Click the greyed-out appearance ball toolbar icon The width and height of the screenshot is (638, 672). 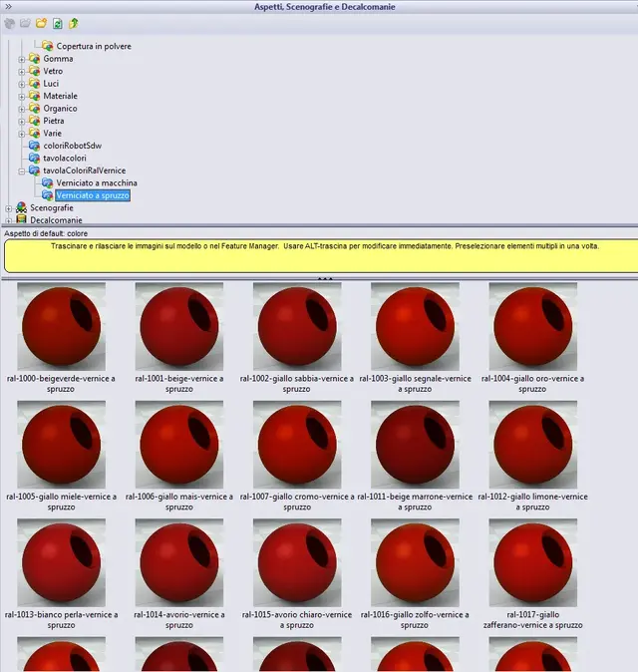tap(9, 23)
